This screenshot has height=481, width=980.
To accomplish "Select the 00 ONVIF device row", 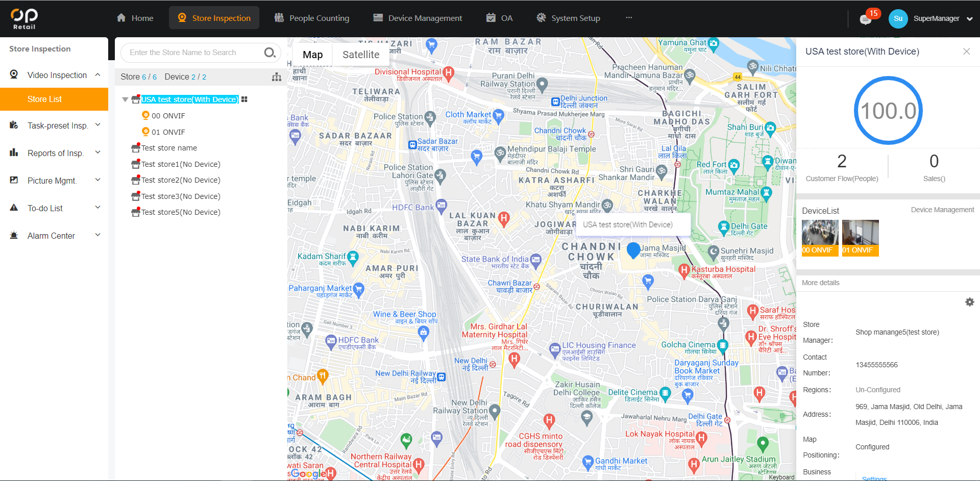I will pos(168,116).
